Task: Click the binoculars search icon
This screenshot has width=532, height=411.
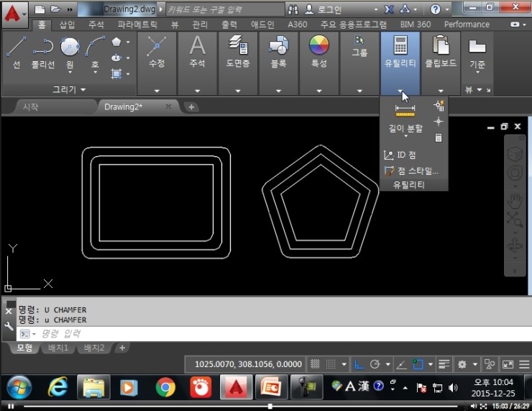Action: 293,9
